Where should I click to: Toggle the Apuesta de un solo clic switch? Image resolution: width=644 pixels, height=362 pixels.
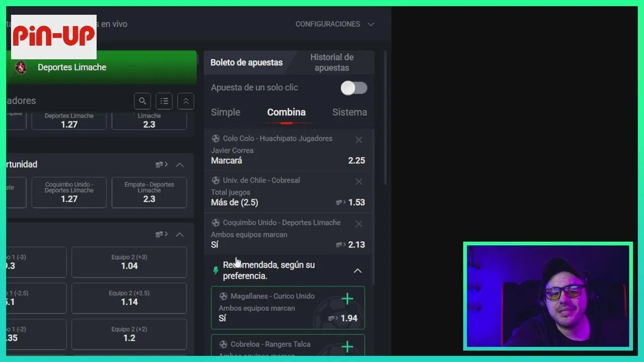(354, 88)
